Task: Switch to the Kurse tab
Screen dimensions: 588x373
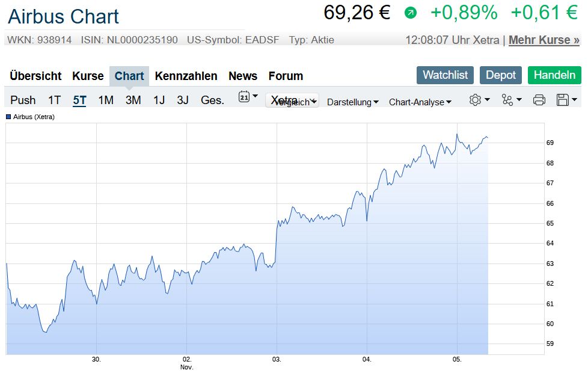Action: pos(88,76)
